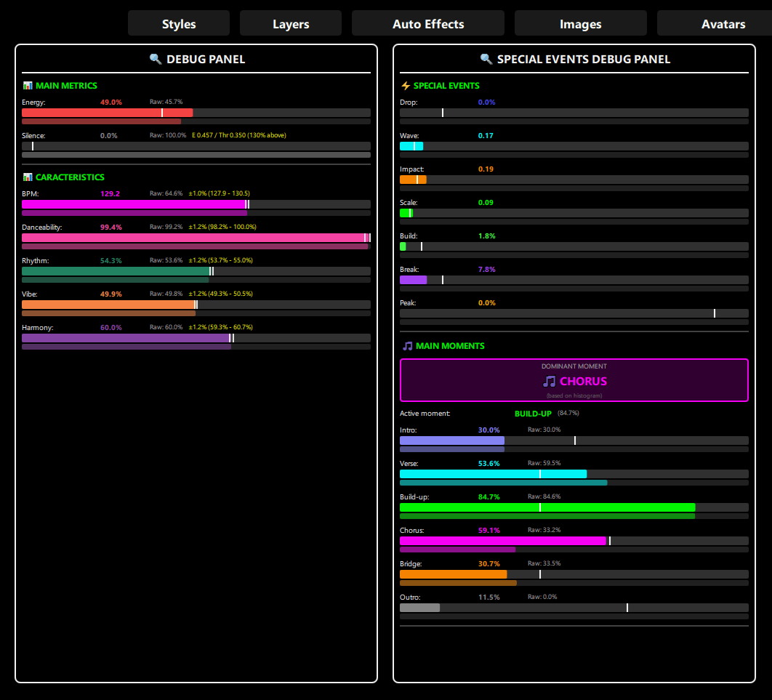Image resolution: width=772 pixels, height=700 pixels.
Task: Switch to the Layers tab
Action: pyautogui.click(x=290, y=23)
